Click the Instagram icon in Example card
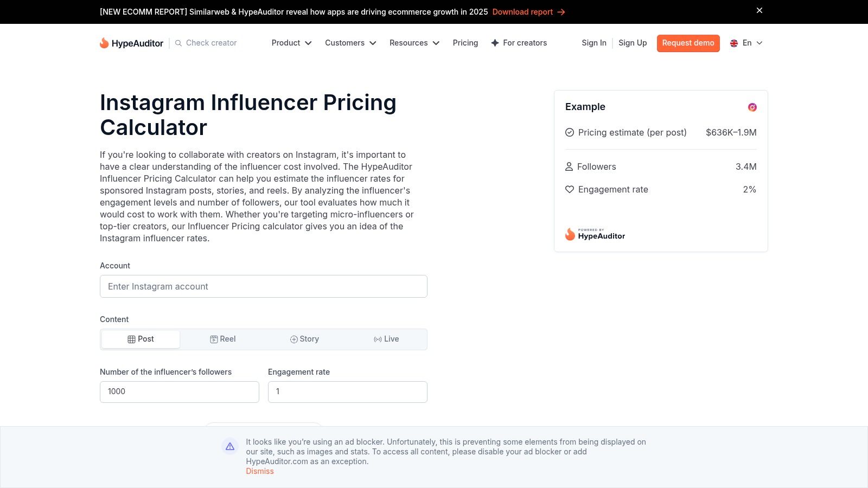Image resolution: width=868 pixels, height=488 pixels. coord(752,107)
